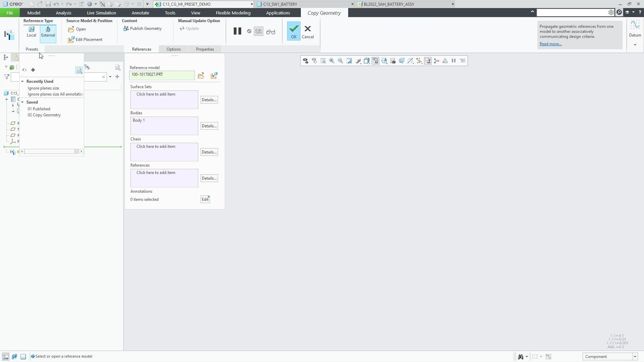Select the External reference type
This screenshot has height=362, width=644.
pos(48,34)
